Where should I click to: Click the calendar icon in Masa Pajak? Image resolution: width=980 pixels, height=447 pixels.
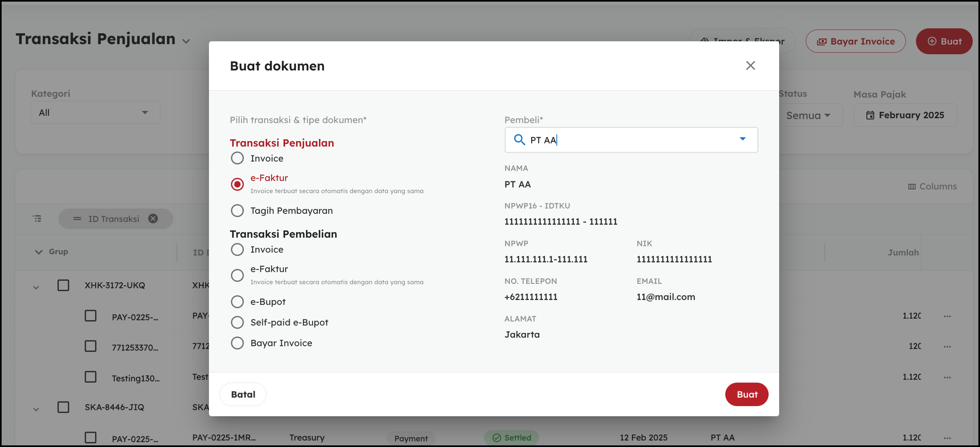tap(870, 115)
